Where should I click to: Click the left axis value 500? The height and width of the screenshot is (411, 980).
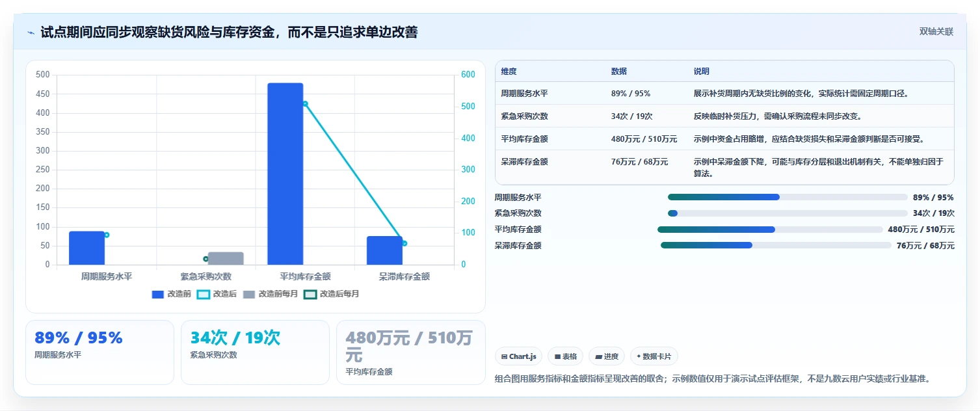(x=42, y=75)
